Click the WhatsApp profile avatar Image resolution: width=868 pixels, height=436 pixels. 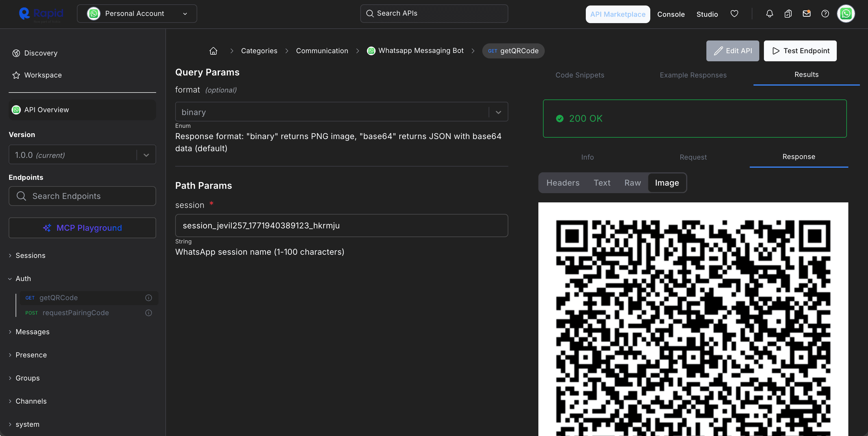(x=846, y=14)
